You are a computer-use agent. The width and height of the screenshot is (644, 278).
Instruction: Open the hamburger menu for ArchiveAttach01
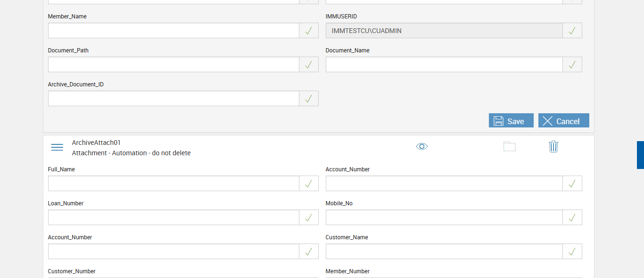coord(57,147)
